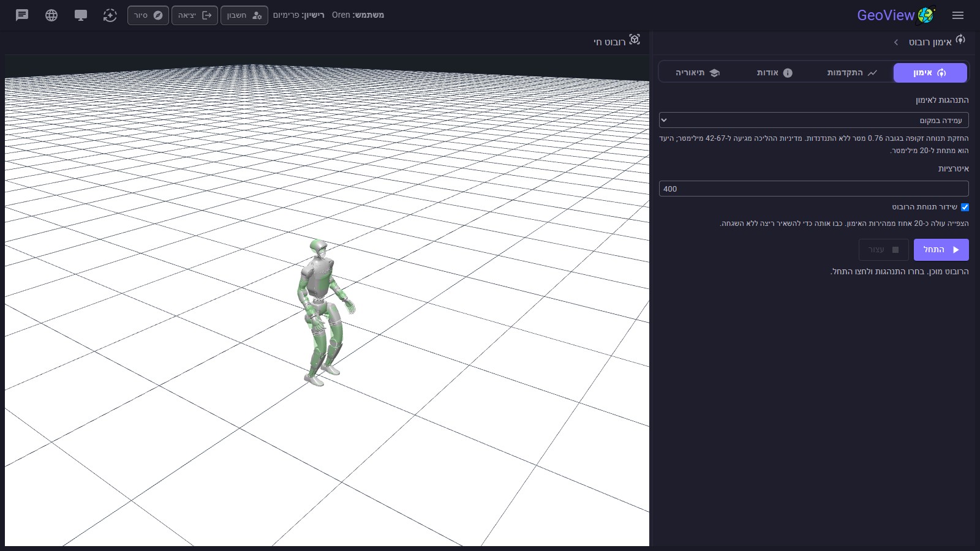The height and width of the screenshot is (551, 980).
Task: Toggle the שידור תנוחת הרובוט checkbox
Action: pyautogui.click(x=965, y=207)
